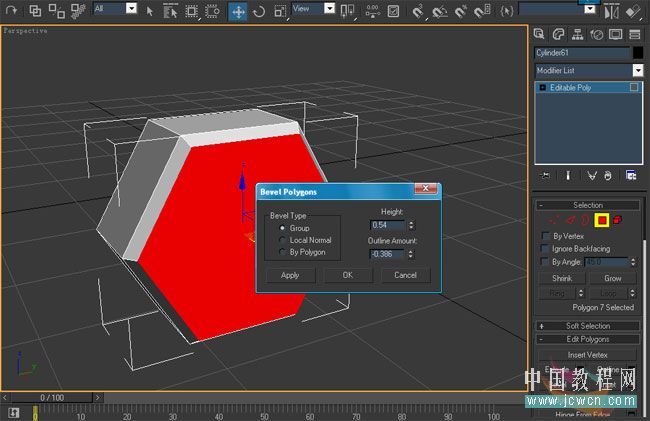The height and width of the screenshot is (421, 650).
Task: Select the Local Normal bevel type
Action: pos(283,240)
